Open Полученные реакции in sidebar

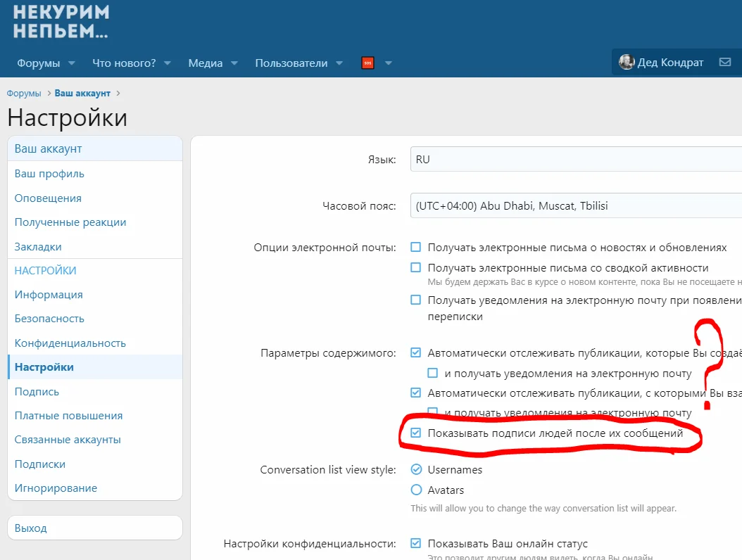(95, 222)
